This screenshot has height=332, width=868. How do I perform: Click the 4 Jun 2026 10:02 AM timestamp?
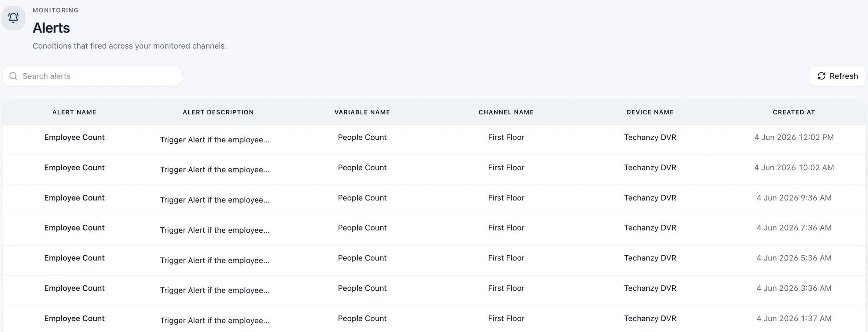click(794, 168)
